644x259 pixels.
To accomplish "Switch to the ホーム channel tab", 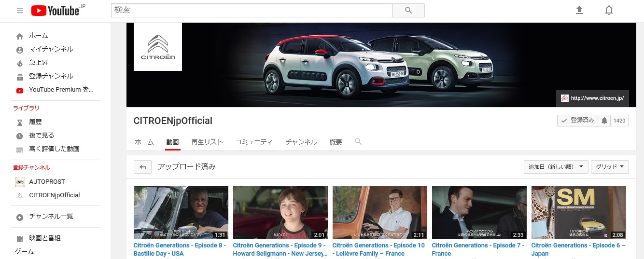I will (144, 142).
